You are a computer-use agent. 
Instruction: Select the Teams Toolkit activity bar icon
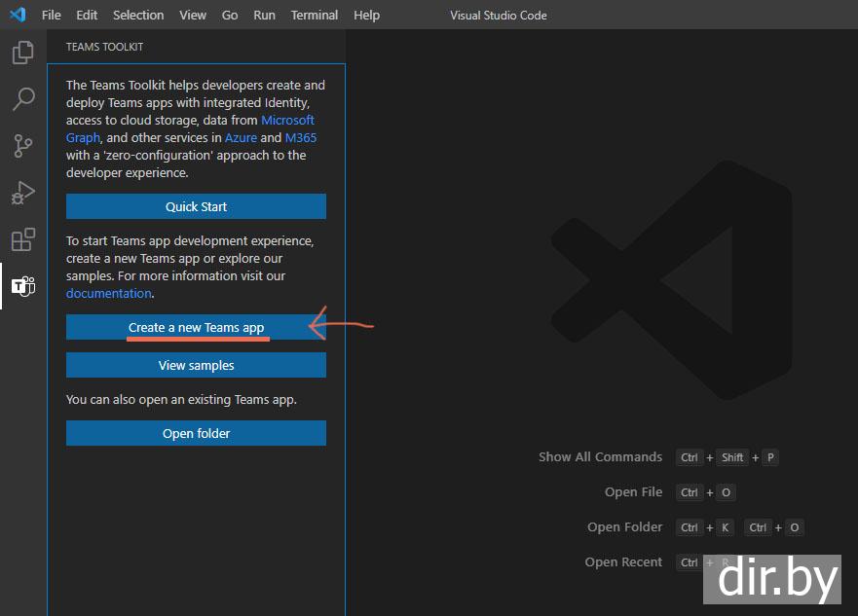(x=22, y=286)
